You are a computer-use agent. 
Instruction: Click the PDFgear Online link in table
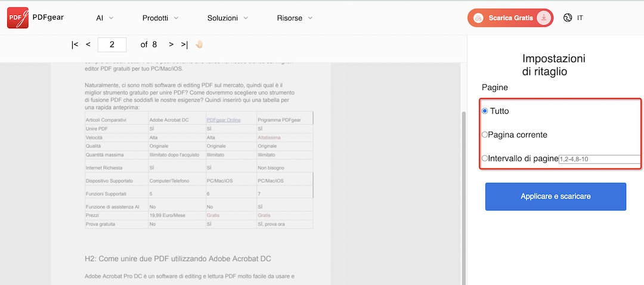coord(223,120)
